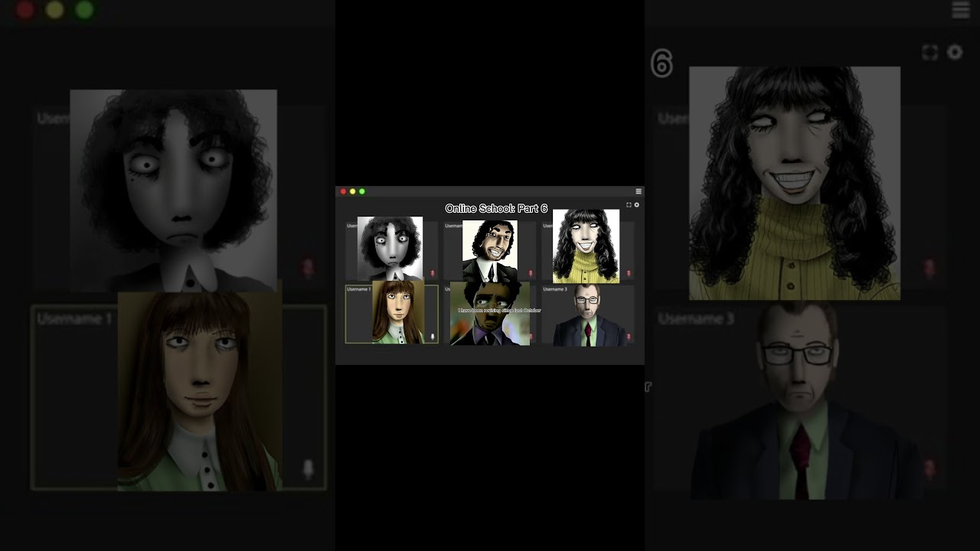Click the 'Username 1' label in the center window
980x551 pixels.
click(x=358, y=289)
